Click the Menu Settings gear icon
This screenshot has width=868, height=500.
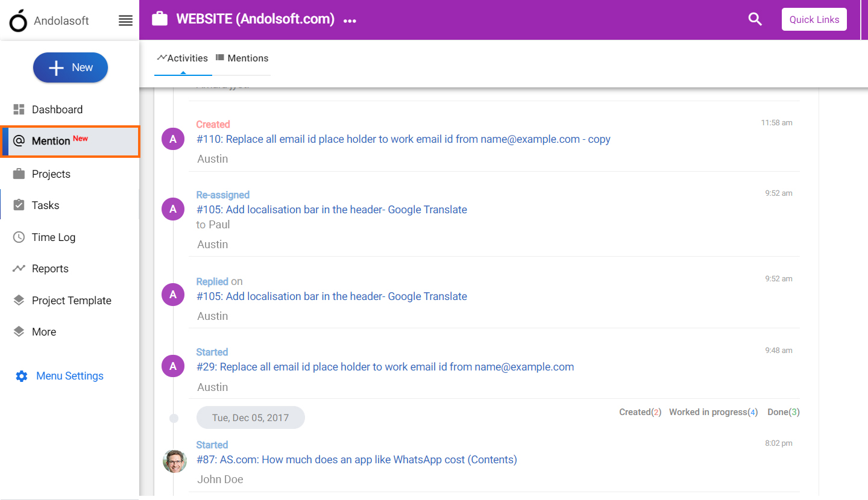pos(22,377)
